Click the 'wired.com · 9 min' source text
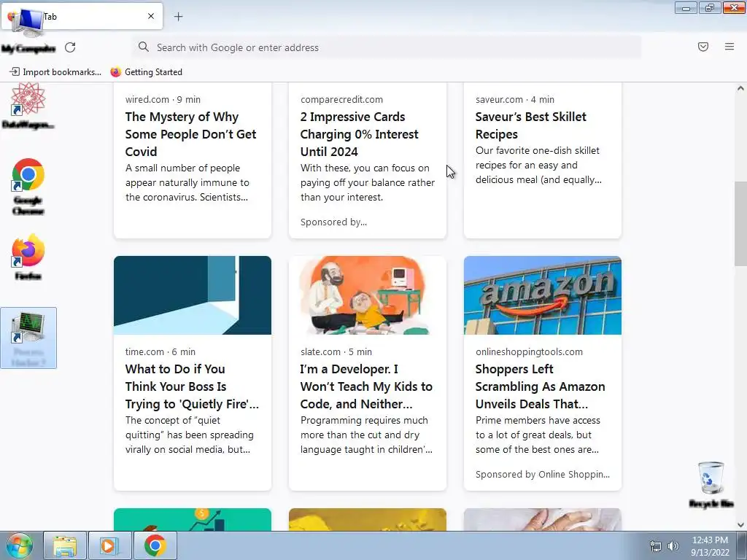The image size is (747, 560). coord(163,99)
